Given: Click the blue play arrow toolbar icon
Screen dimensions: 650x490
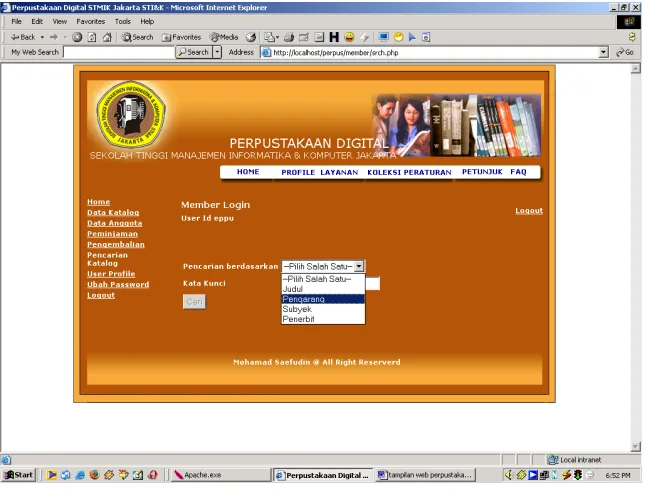Looking at the screenshot, I should tap(412, 37).
